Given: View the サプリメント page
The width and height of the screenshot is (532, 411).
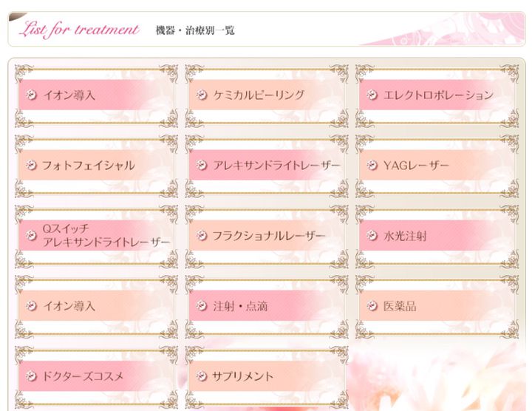Looking at the screenshot, I should pos(243,376).
